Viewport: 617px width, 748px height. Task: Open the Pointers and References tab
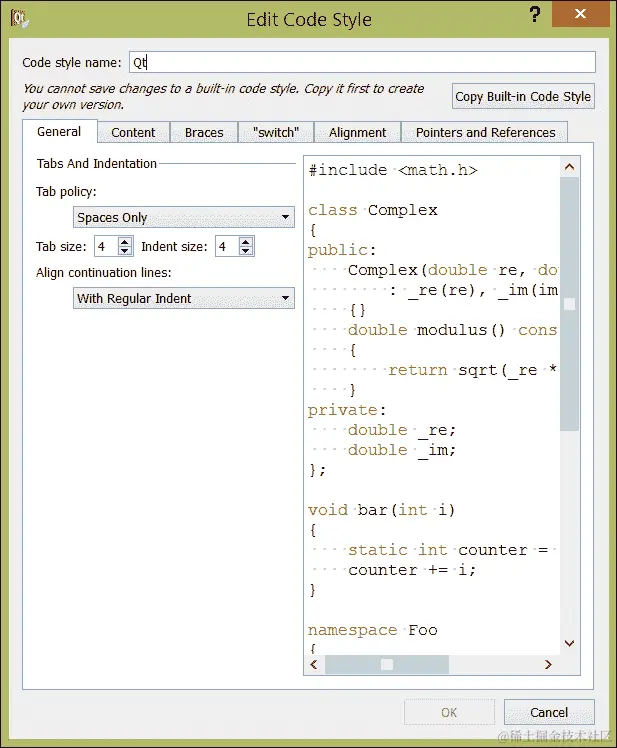click(x=485, y=132)
